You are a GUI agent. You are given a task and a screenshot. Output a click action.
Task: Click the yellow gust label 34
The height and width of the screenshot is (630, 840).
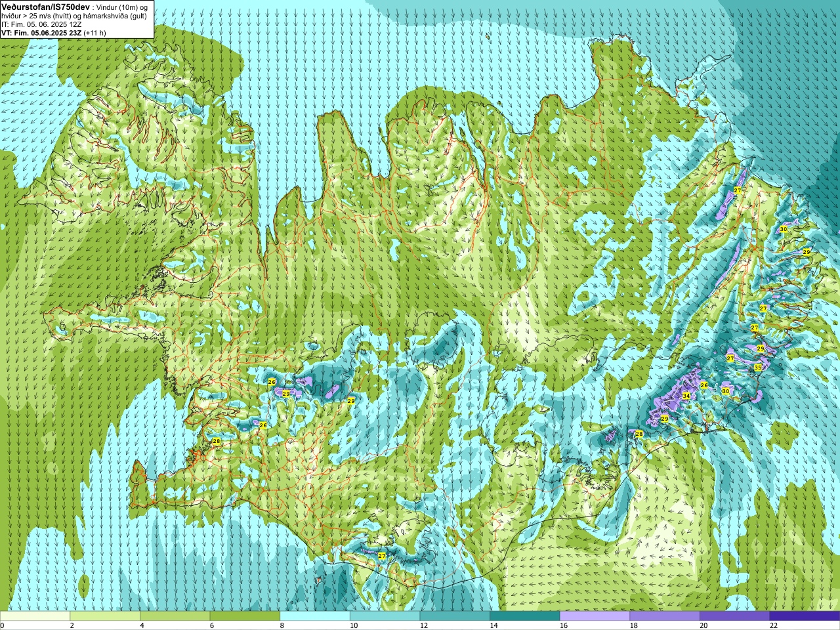click(x=686, y=396)
